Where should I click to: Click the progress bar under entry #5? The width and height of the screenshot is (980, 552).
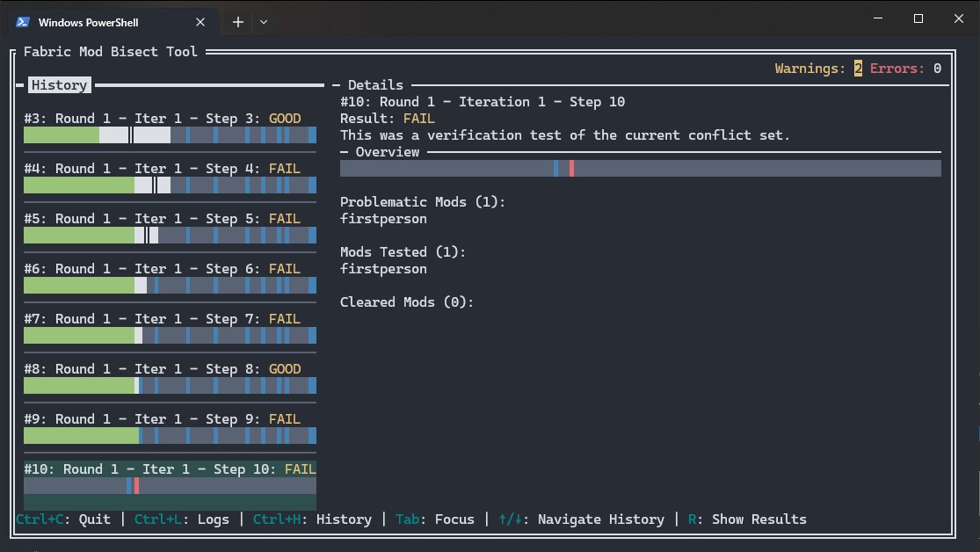pyautogui.click(x=170, y=235)
